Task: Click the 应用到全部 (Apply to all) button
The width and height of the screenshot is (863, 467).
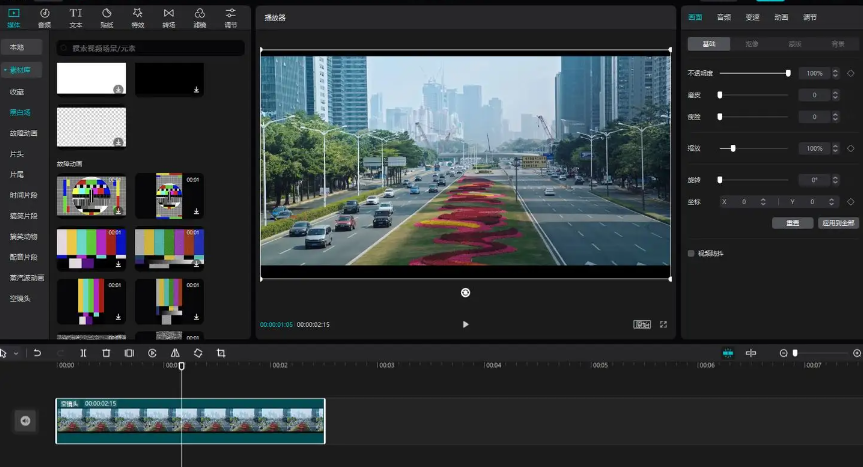Action: point(838,223)
